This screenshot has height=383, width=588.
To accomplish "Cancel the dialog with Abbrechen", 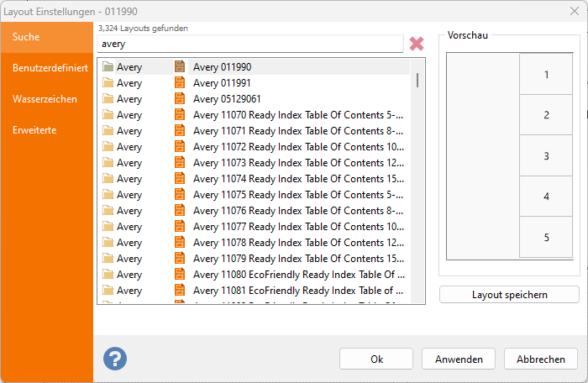I will (541, 359).
